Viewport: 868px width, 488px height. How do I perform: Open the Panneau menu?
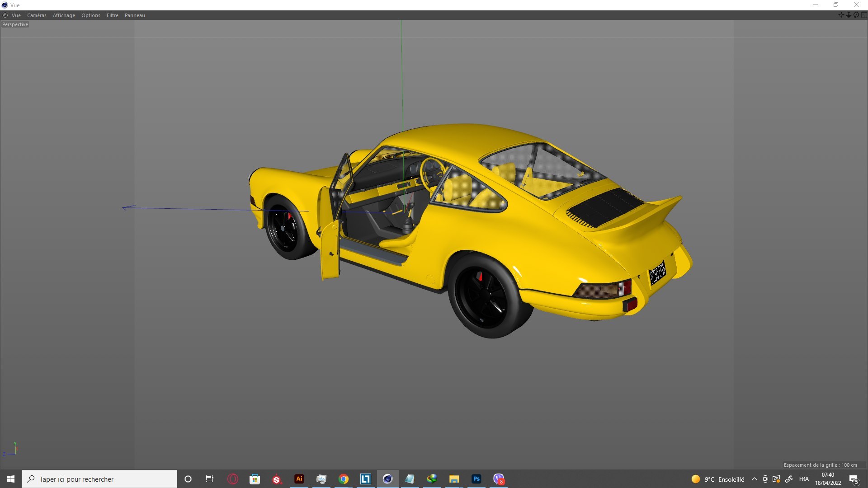135,15
